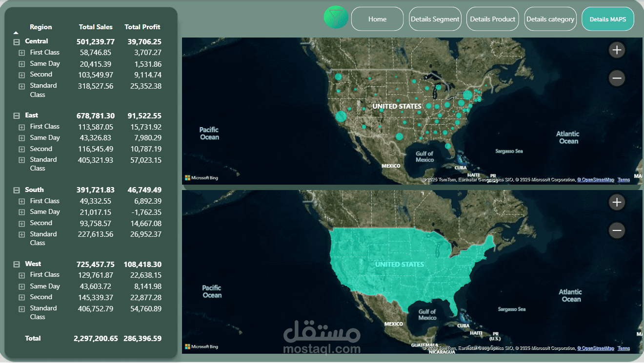Expand First Class under South

21,201
